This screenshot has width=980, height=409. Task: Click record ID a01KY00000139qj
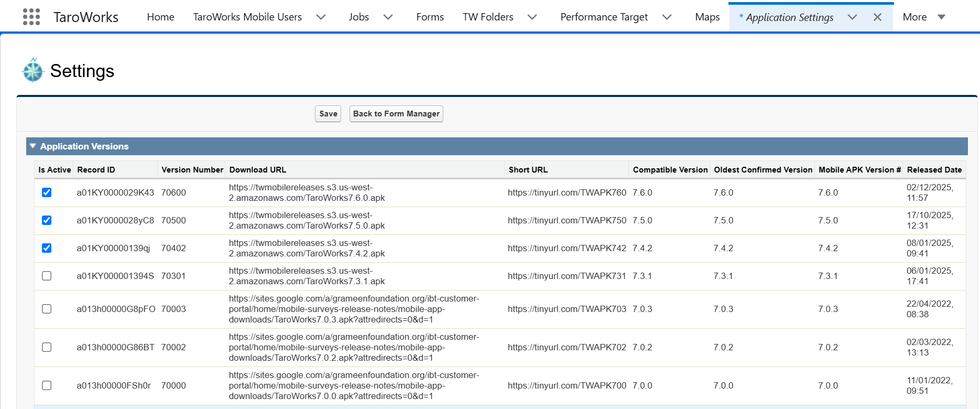coord(113,248)
